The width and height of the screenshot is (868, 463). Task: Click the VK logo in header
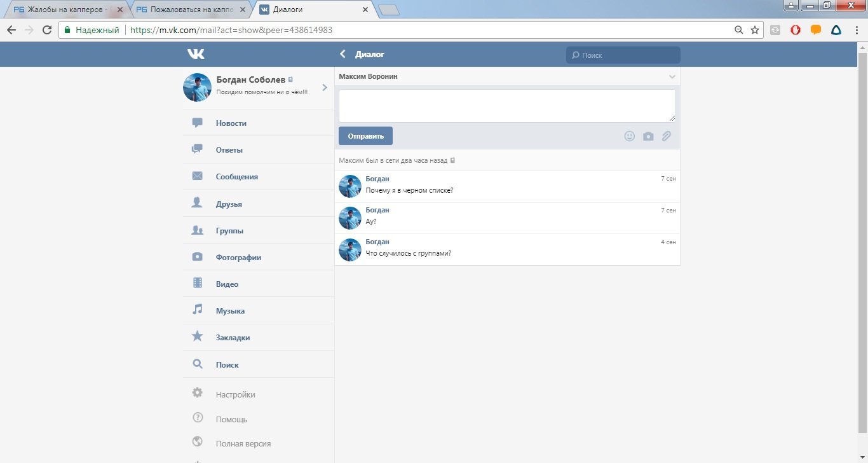pyautogui.click(x=196, y=55)
